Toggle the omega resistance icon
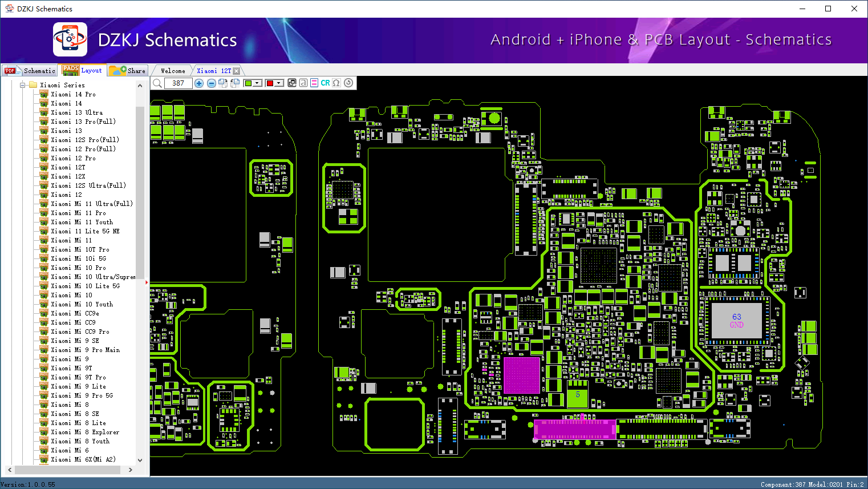Screen dimensions: 868x489 point(336,83)
